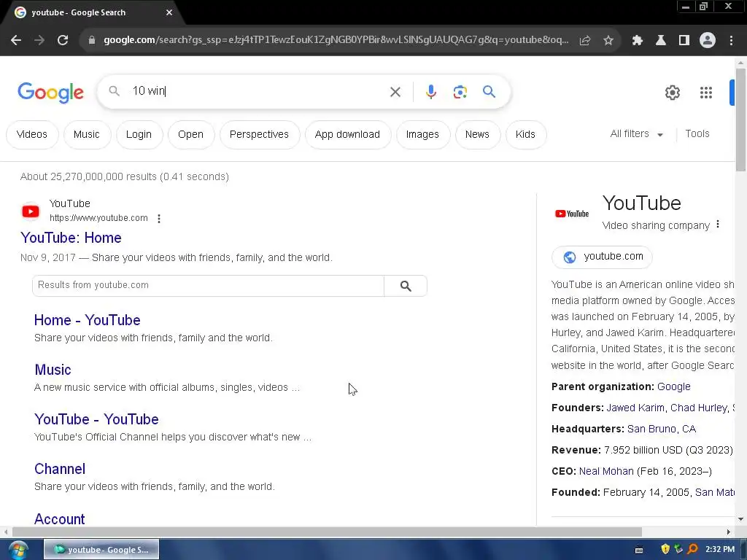Open the Chad Hurley founder link
This screenshot has height=560, width=747.
(x=699, y=408)
